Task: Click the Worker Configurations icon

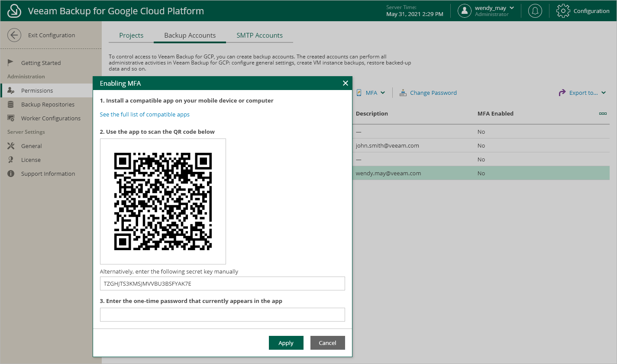Action: 11,118
